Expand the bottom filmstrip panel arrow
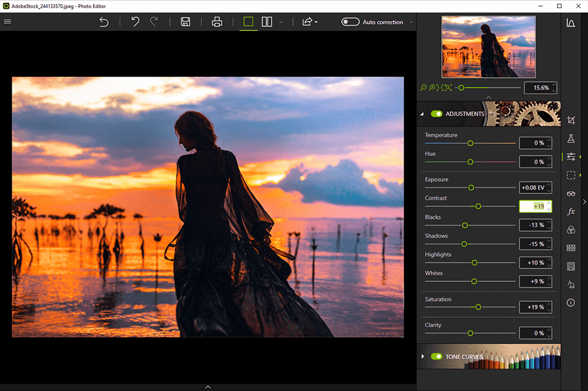Image resolution: width=588 pixels, height=391 pixels. [208, 387]
